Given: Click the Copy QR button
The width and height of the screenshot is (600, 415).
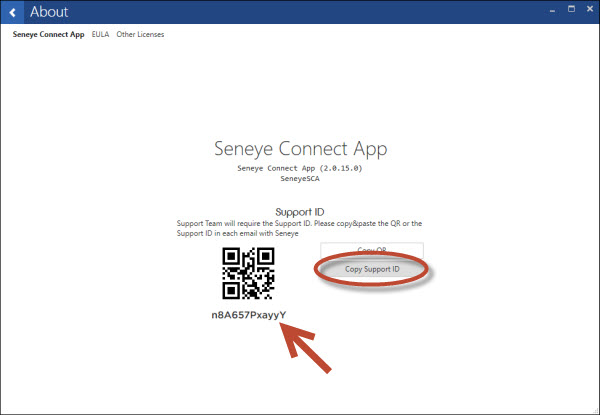Looking at the screenshot, I should pyautogui.click(x=372, y=249).
